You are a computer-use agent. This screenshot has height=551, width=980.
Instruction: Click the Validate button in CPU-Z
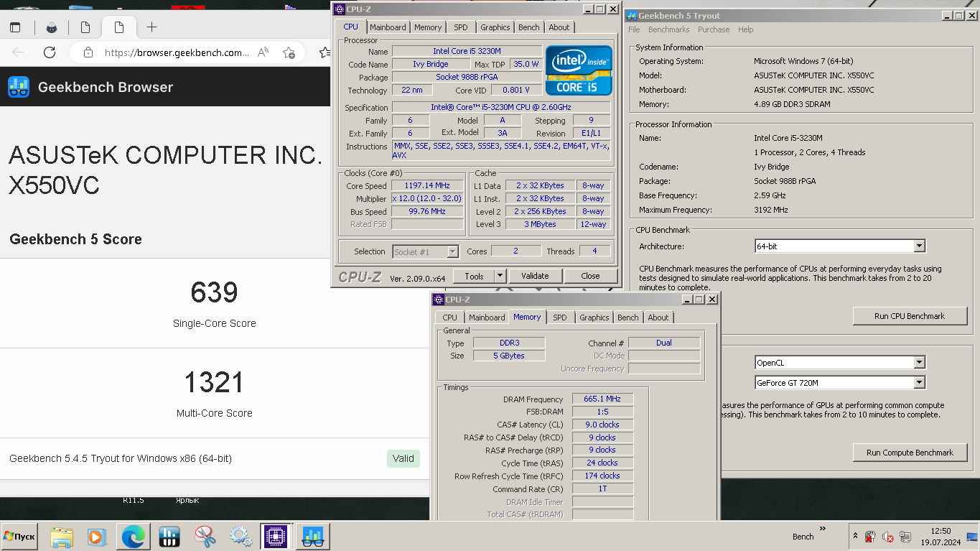point(535,276)
